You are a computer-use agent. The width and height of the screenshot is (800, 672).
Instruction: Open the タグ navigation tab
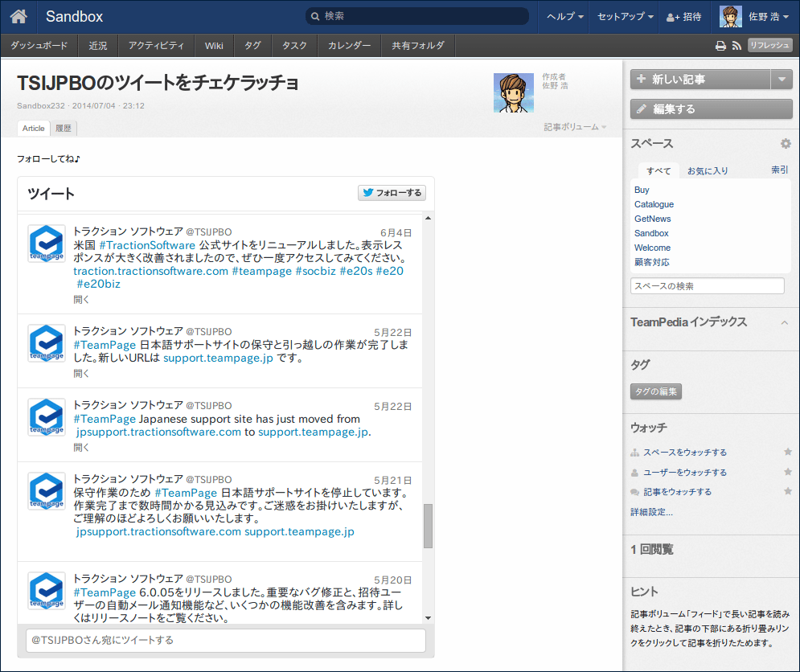click(252, 45)
